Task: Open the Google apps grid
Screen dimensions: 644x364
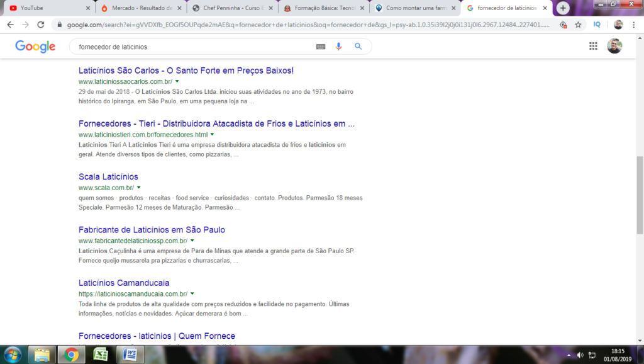Action: (x=593, y=46)
